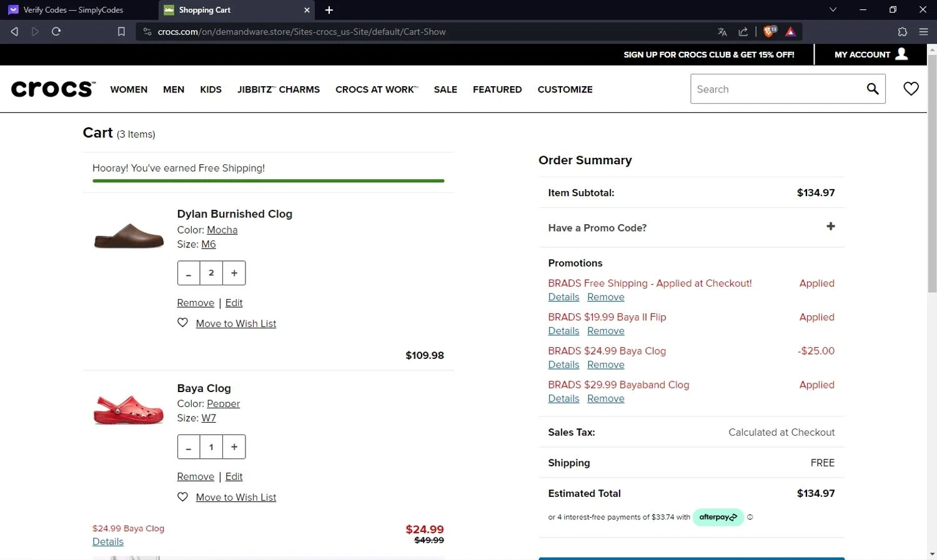Click the Dylan Burnished Clog thumbnail
This screenshot has height=560, width=937.
pos(129,236)
